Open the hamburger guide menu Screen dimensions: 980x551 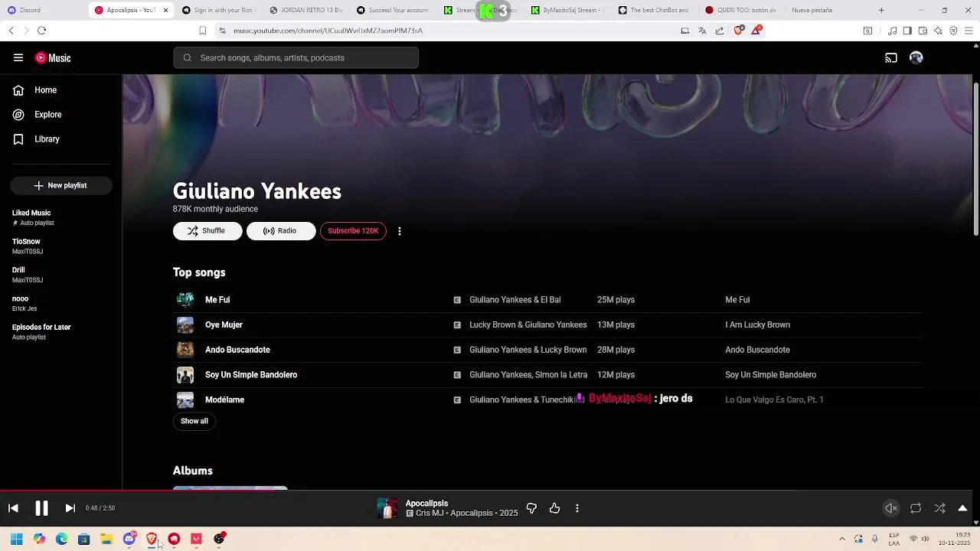point(18,57)
